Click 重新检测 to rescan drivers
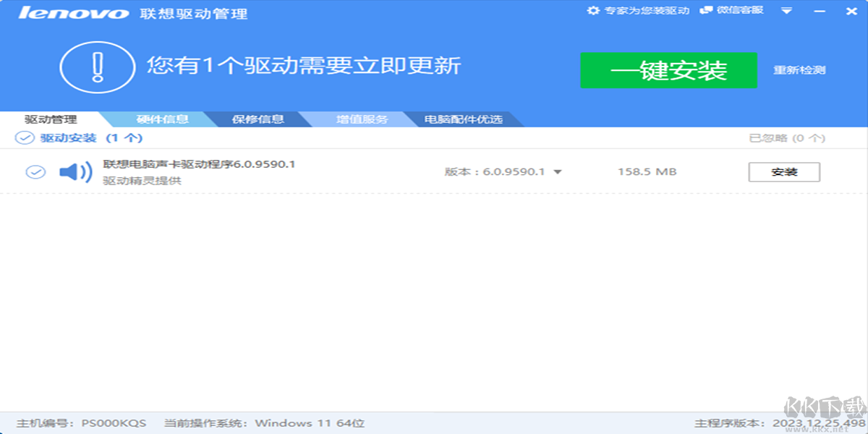Viewport: 868px width, 434px height. [799, 70]
